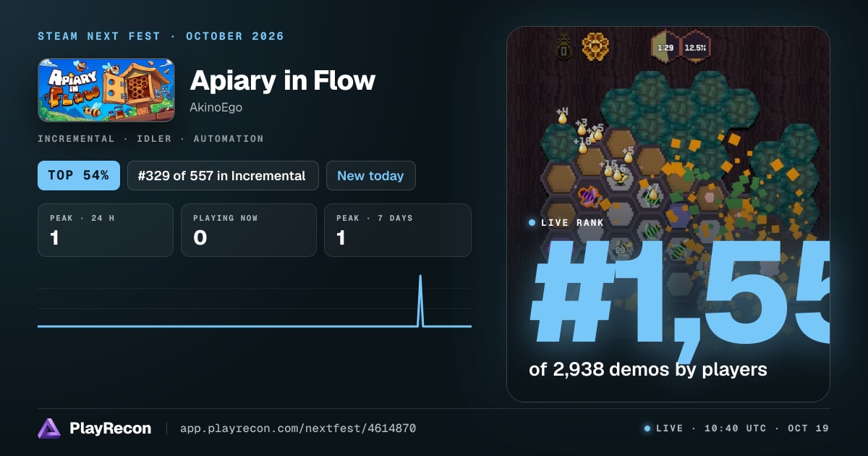Select the TOP 54% badge
The image size is (868, 456).
pyautogui.click(x=79, y=175)
